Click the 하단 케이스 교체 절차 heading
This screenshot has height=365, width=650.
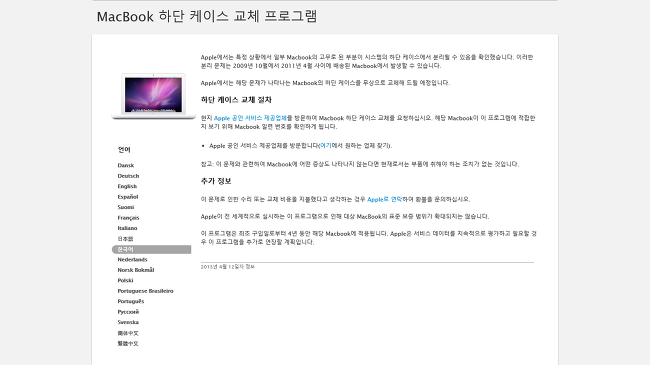pos(236,100)
